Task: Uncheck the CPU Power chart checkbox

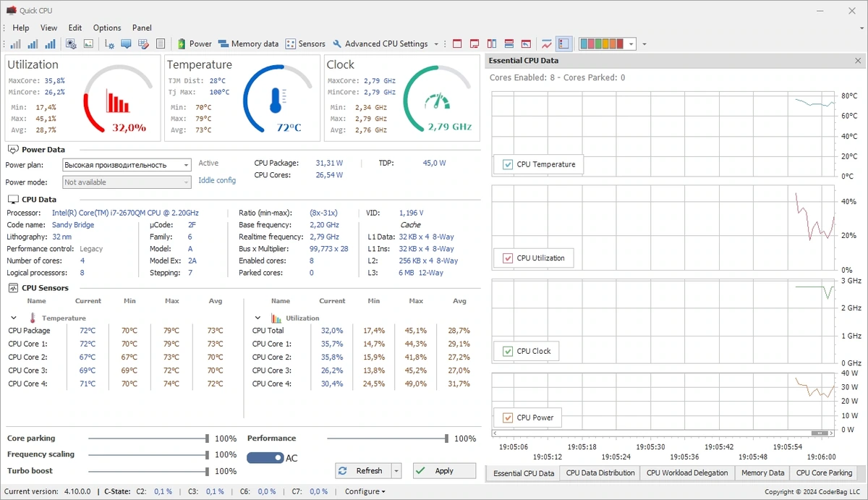Action: pos(507,418)
